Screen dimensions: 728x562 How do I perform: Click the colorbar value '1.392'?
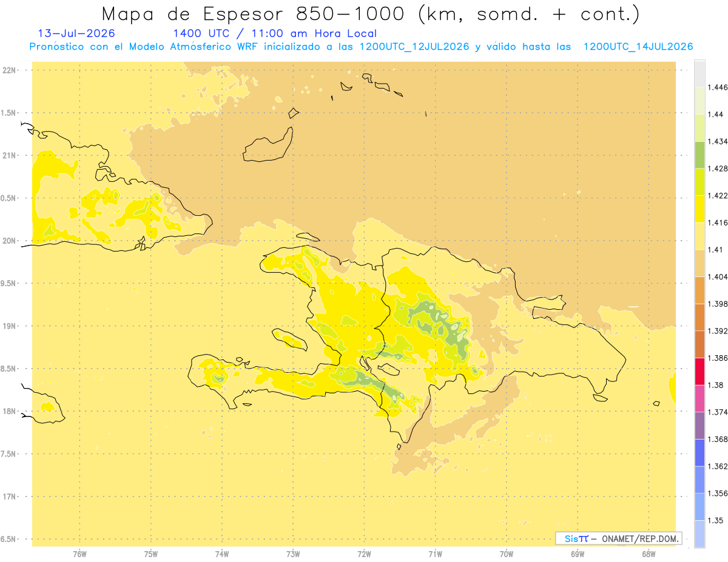718,331
